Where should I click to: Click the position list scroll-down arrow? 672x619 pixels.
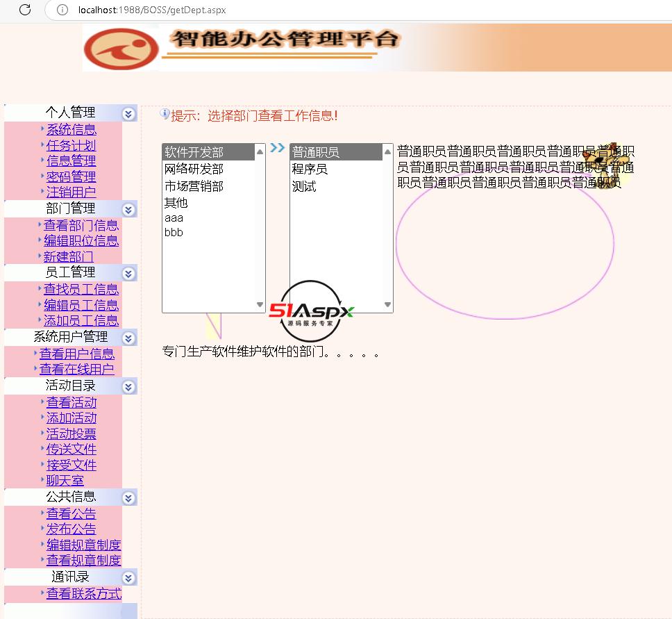[387, 304]
